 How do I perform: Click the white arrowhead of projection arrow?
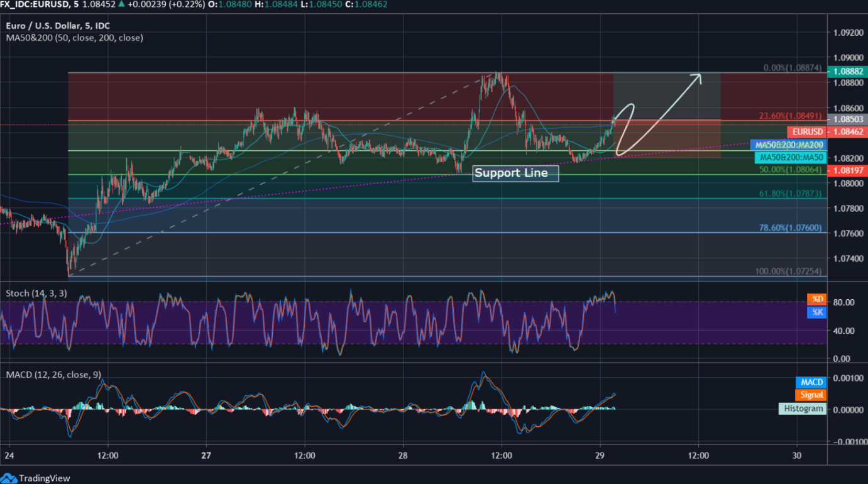click(x=696, y=77)
